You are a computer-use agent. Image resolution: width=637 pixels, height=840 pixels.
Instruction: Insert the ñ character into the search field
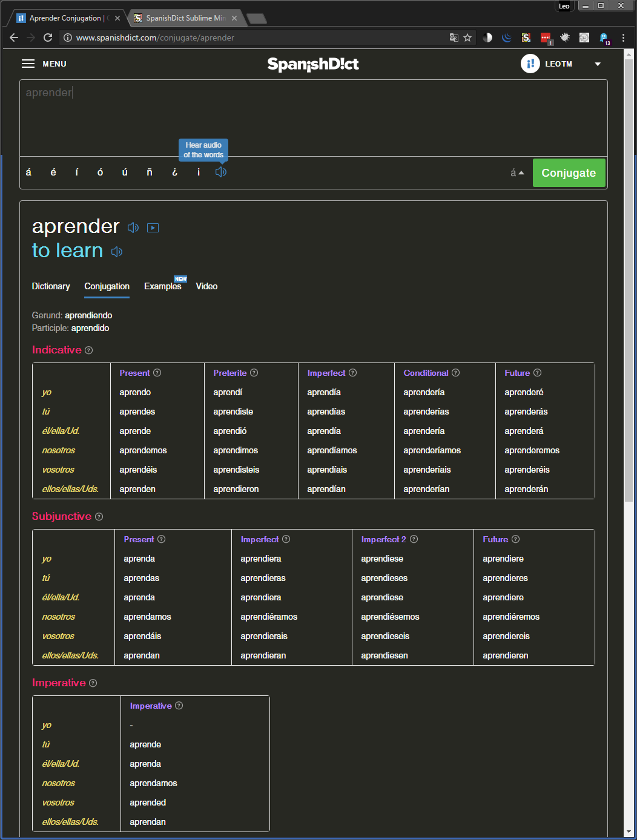point(150,172)
